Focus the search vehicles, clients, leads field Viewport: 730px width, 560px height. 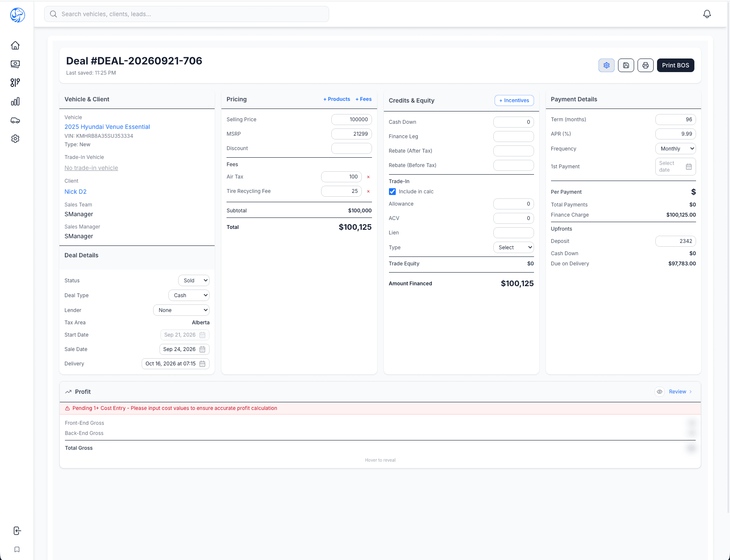pos(187,14)
